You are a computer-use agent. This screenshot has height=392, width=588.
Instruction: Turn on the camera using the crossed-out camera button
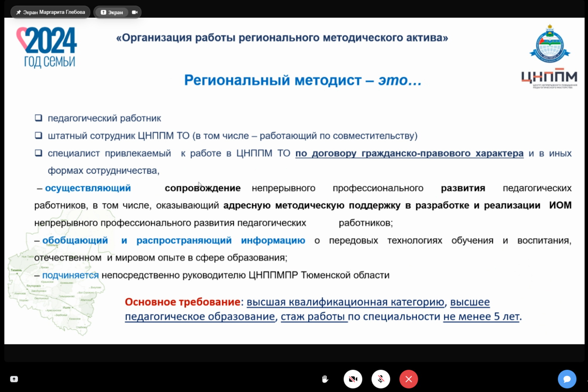click(x=352, y=379)
